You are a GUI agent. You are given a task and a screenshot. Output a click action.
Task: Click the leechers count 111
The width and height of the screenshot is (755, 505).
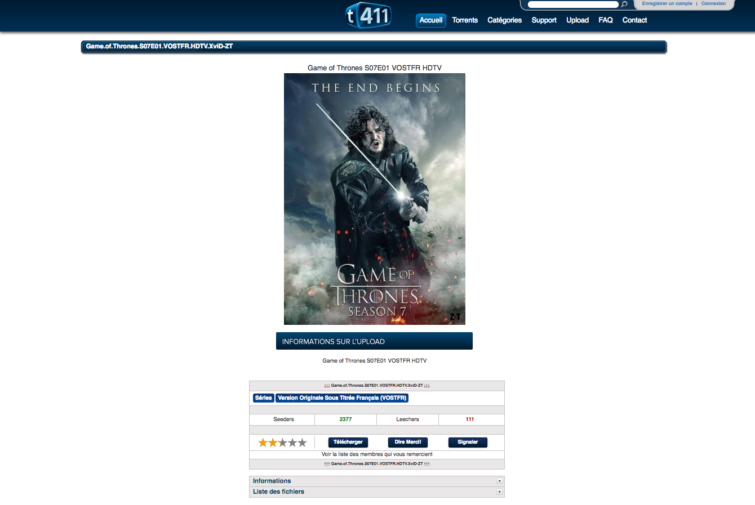coord(469,419)
